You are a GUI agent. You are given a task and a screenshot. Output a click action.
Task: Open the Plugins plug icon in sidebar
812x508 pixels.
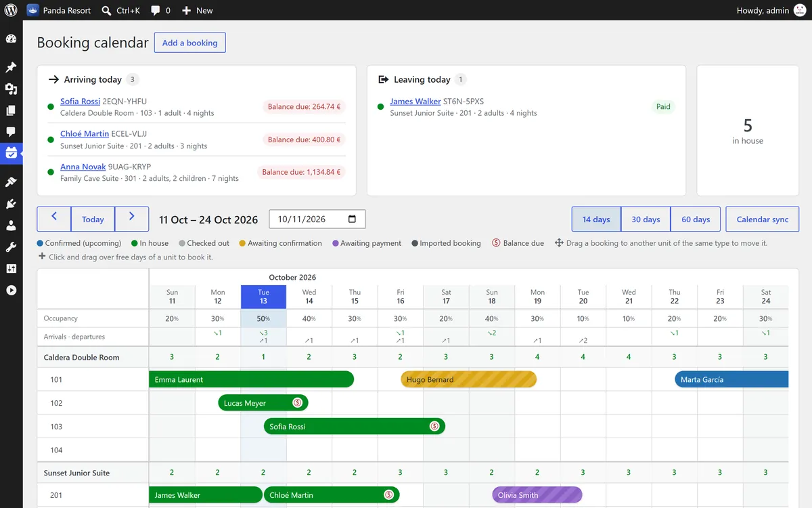pos(11,204)
